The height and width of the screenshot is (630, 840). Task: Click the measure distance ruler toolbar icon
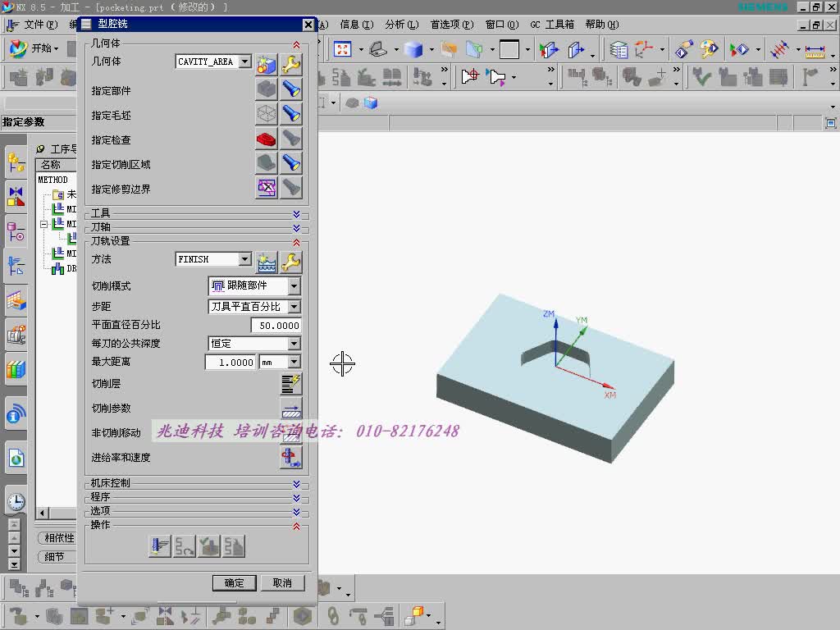tap(815, 50)
